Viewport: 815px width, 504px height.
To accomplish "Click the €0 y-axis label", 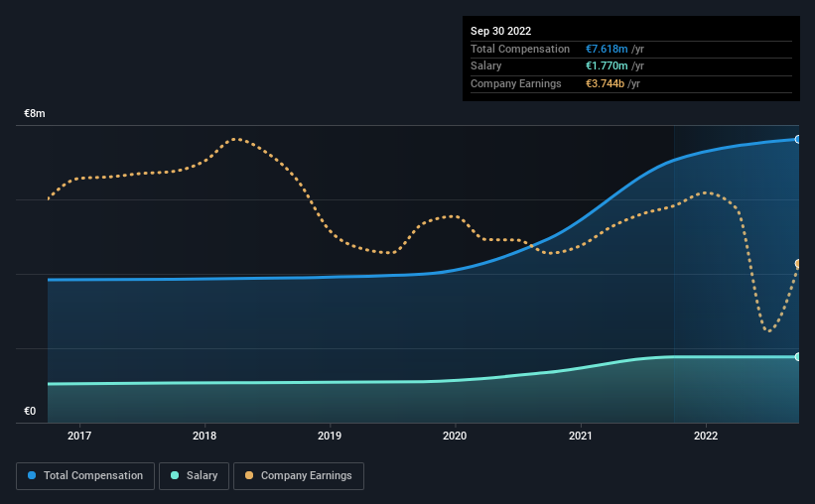I will point(30,411).
